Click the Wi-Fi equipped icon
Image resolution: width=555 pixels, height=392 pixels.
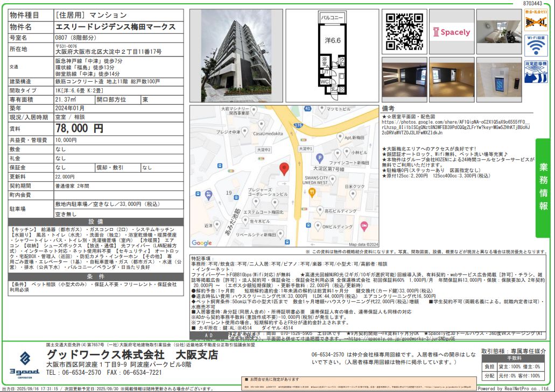[x=536, y=45]
